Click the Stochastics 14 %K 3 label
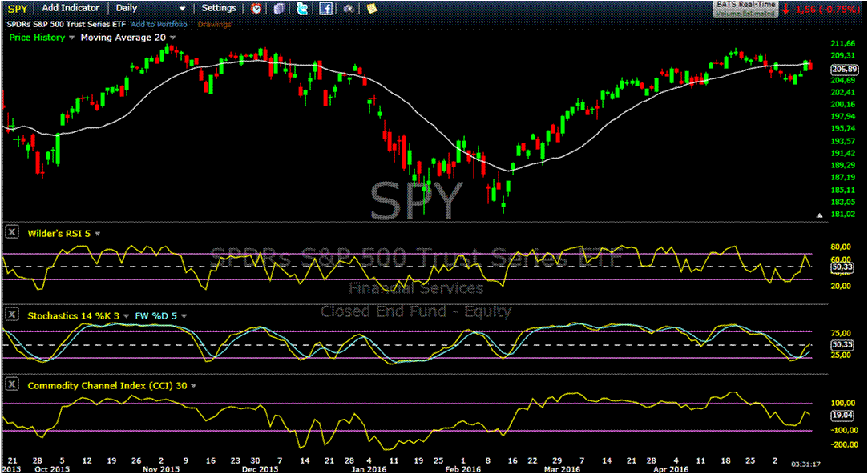This screenshot has height=474, width=868. (73, 315)
